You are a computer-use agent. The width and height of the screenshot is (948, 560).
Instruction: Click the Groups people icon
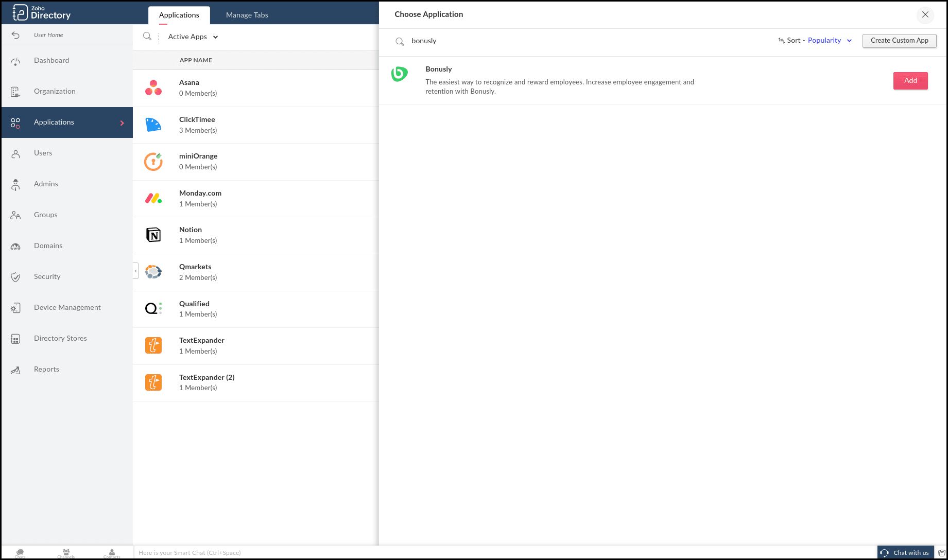coord(15,215)
